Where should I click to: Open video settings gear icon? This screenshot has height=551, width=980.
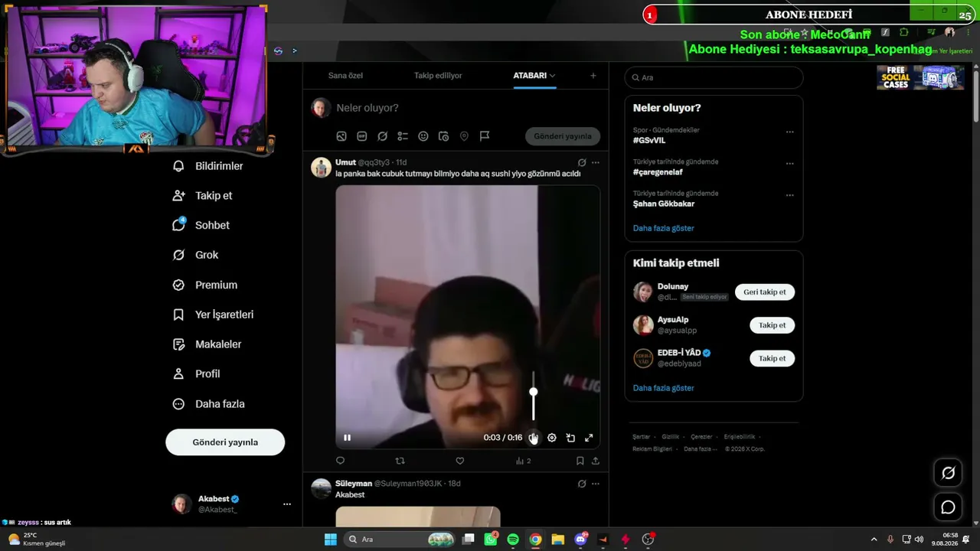click(552, 438)
